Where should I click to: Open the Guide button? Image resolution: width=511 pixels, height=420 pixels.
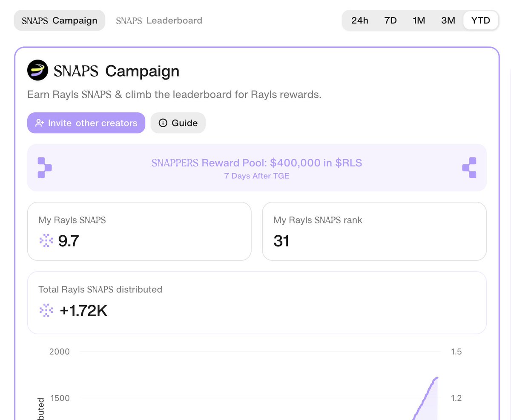point(178,123)
